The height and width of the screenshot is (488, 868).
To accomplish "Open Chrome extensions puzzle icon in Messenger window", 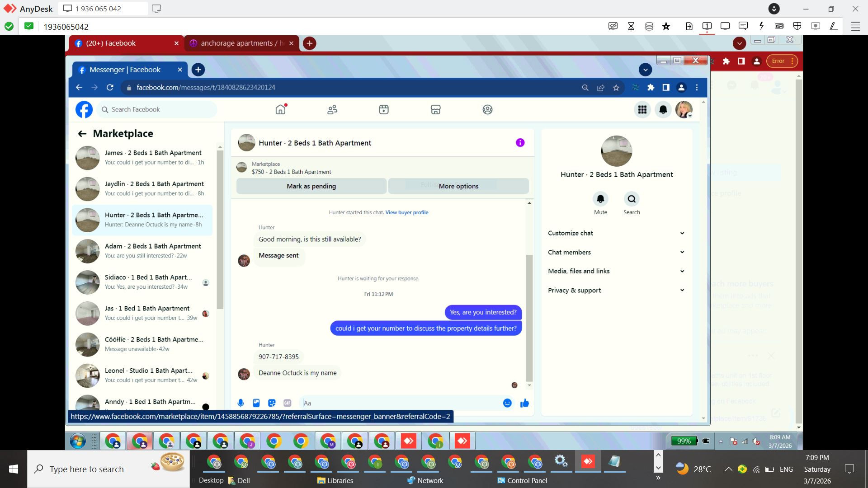I will coord(651,88).
